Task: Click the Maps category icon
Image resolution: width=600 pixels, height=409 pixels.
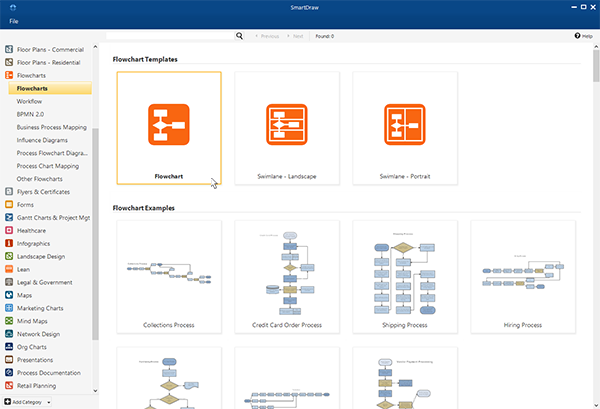Action: click(9, 295)
